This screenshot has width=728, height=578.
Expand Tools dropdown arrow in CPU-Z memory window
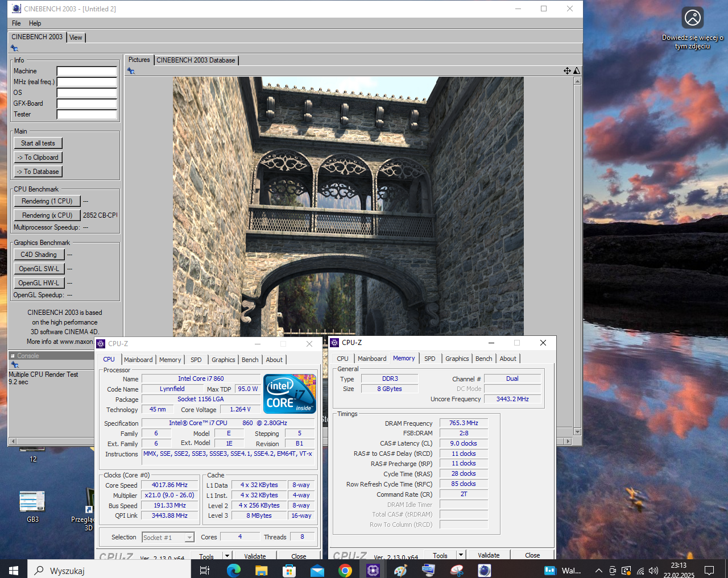pos(461,555)
